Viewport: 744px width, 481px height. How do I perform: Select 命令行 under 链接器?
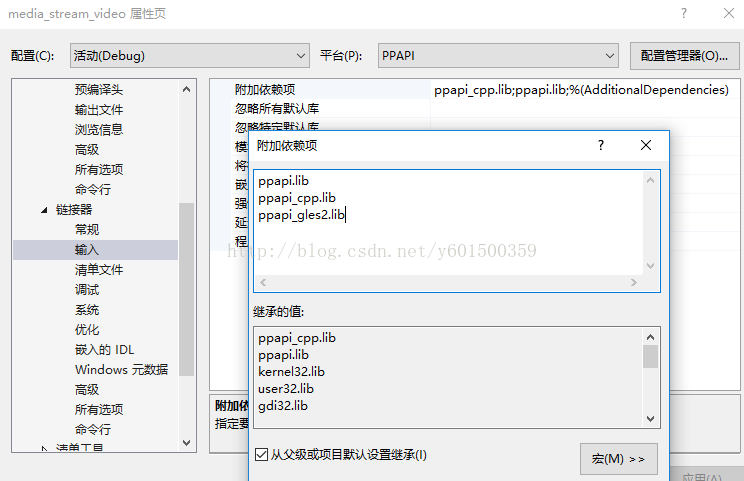93,429
